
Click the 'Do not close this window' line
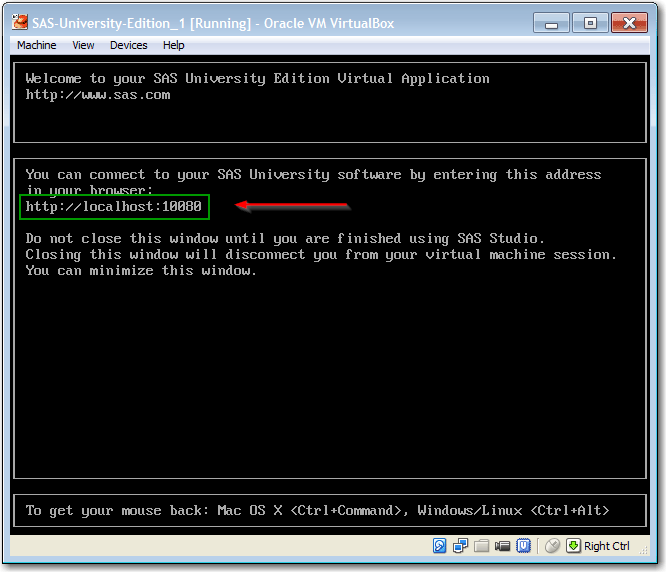coord(285,238)
